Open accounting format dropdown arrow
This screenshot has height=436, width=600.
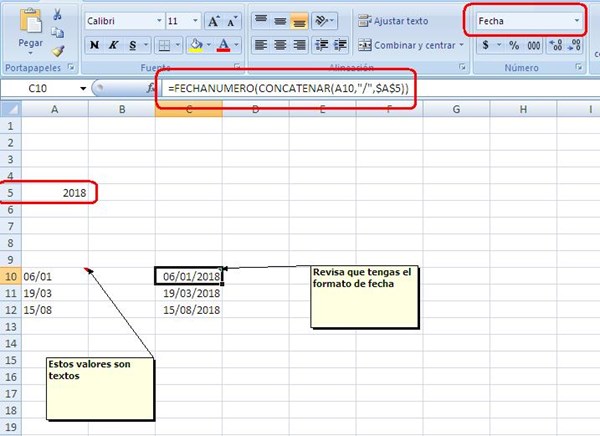pos(499,45)
